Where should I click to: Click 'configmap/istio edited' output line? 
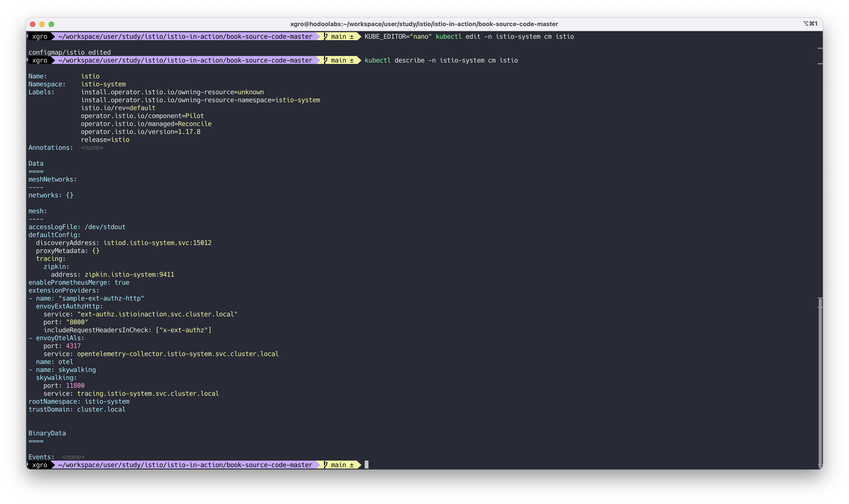coord(70,52)
